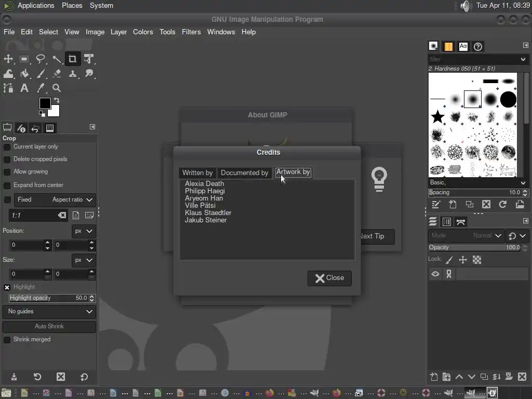Switch to the Written by tab
Image resolution: width=532 pixels, height=399 pixels.
(197, 172)
